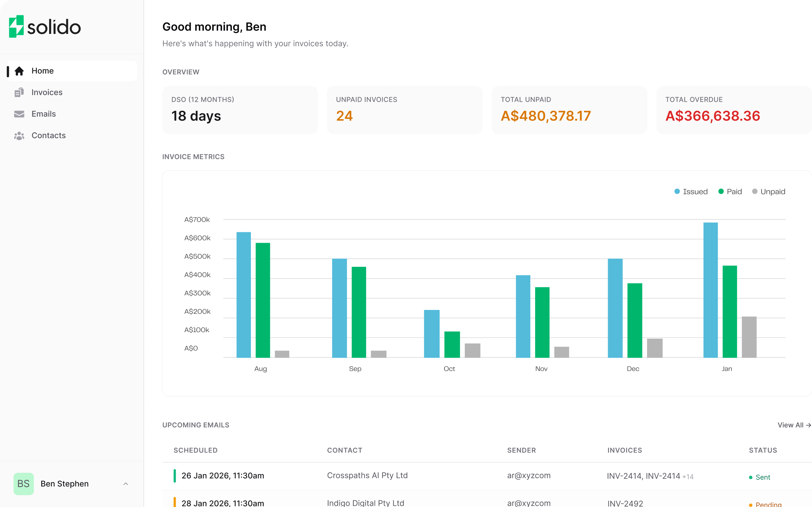
Task: Open the Crosspaths AI Pty Ltd contact
Action: (367, 476)
